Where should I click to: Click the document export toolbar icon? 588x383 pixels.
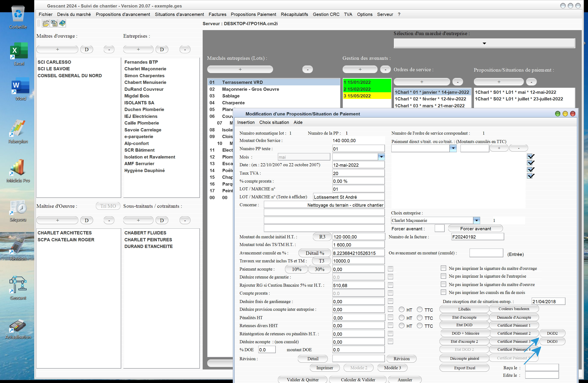(54, 23)
